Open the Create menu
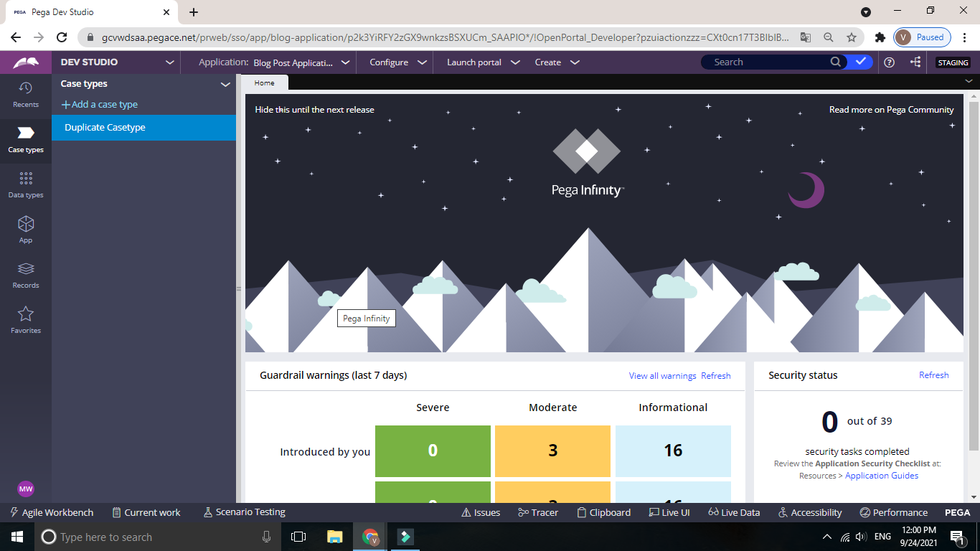The image size is (980, 551). click(557, 62)
